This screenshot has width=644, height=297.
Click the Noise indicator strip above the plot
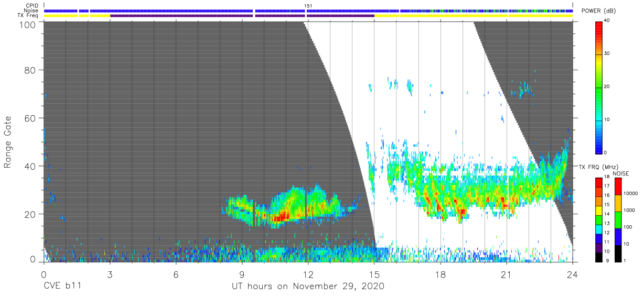(308, 10)
